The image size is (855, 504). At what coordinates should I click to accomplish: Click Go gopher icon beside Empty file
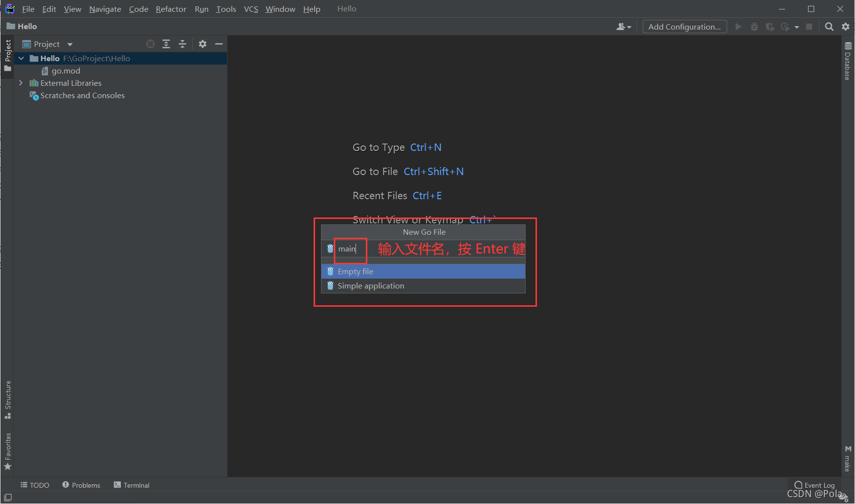[330, 271]
